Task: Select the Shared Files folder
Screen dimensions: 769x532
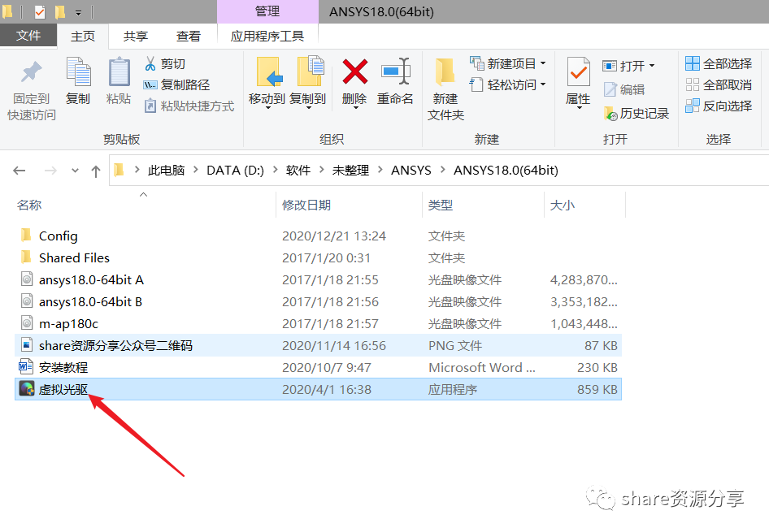Action: pos(319,257)
